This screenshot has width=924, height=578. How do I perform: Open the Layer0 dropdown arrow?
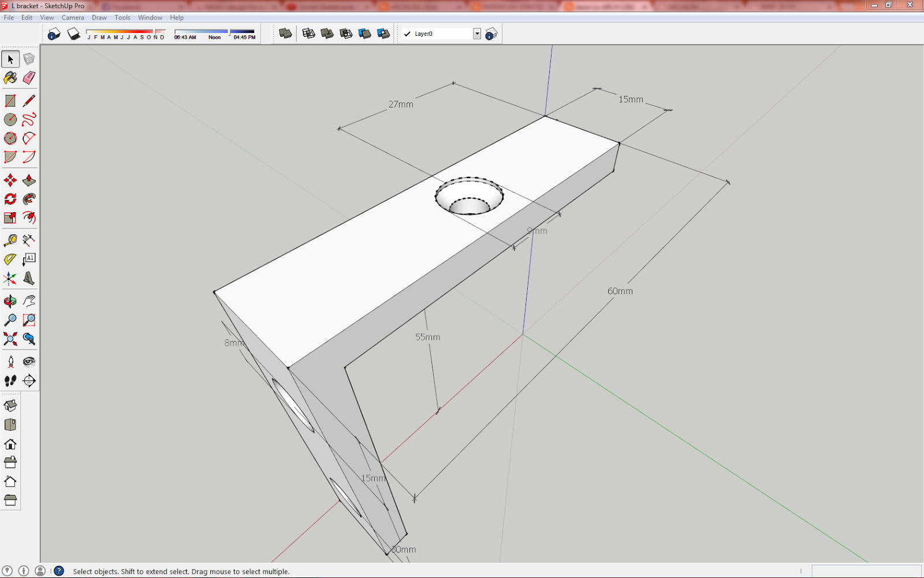click(477, 34)
